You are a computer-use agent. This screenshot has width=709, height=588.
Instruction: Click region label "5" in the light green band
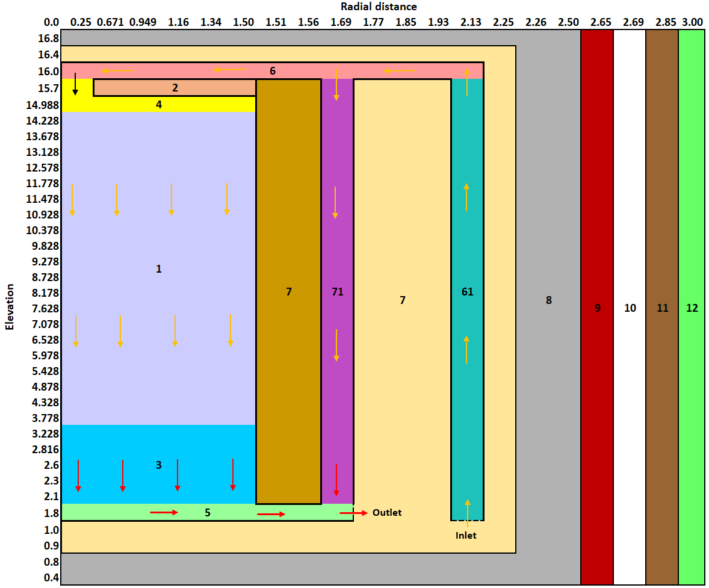point(208,512)
